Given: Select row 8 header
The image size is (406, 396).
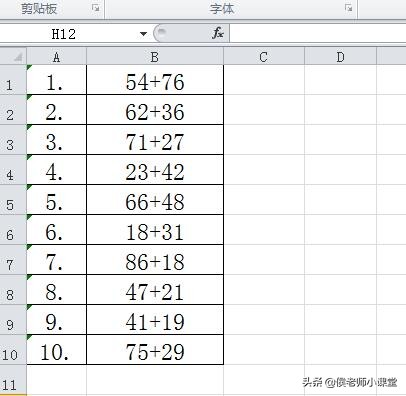Looking at the screenshot, I should coord(13,290).
